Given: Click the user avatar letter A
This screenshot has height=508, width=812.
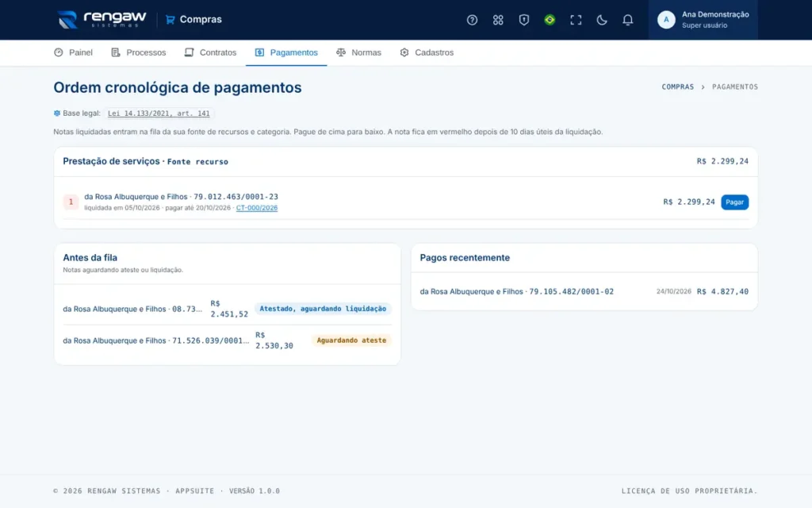Looking at the screenshot, I should coord(666,20).
